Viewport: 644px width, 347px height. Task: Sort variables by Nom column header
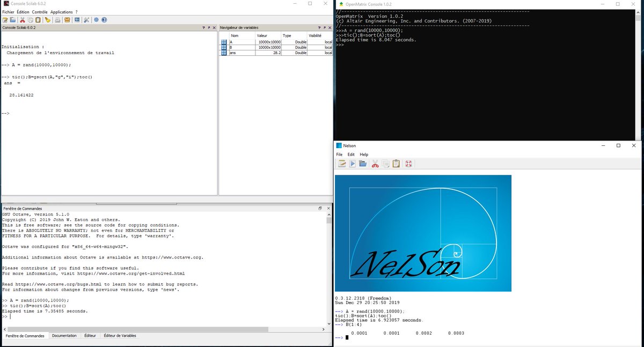pos(241,35)
